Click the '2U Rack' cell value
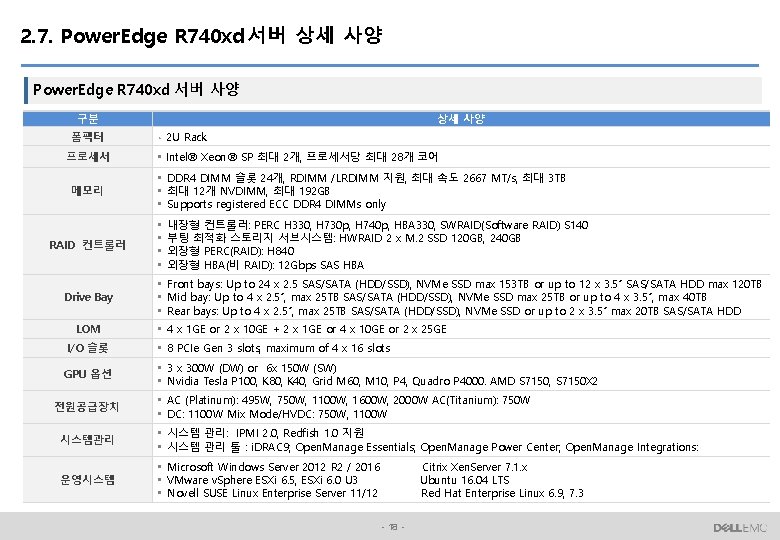 pyautogui.click(x=187, y=137)
